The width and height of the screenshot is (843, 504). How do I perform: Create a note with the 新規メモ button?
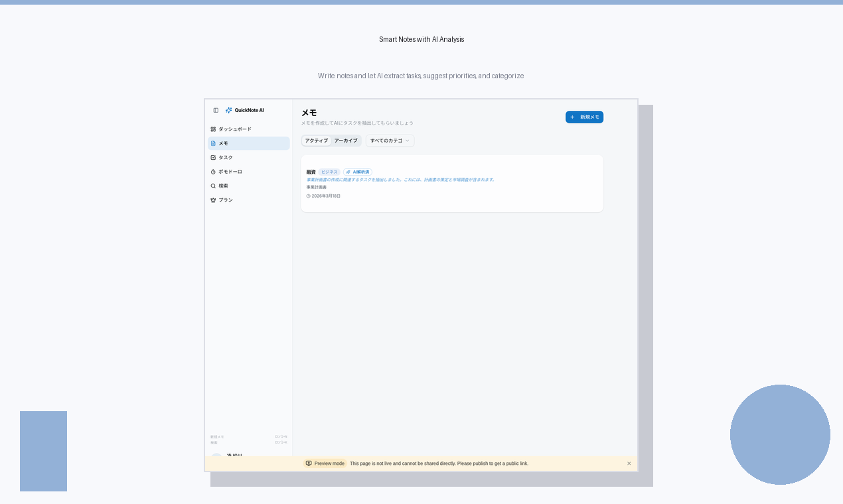coord(584,117)
